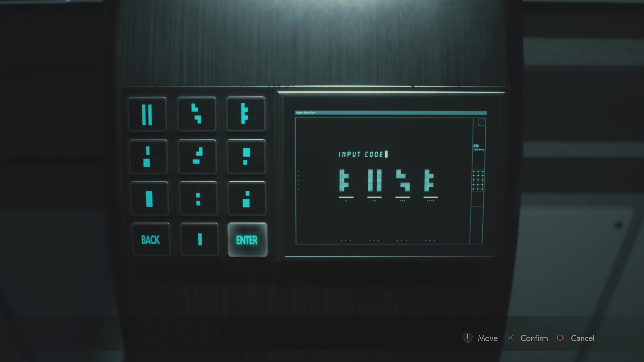
Task: Click the BACK button to undo input
Action: click(150, 240)
